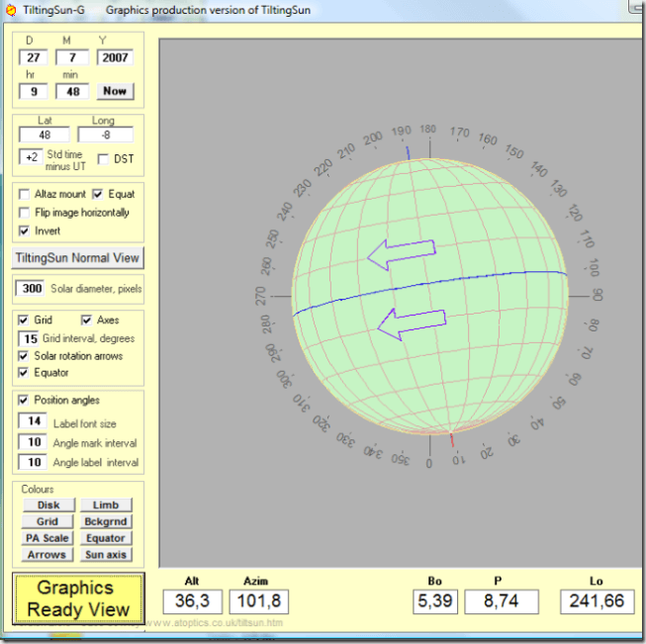Toggle the Axes checkbox
Screen dimensions: 646x644
pyautogui.click(x=87, y=321)
